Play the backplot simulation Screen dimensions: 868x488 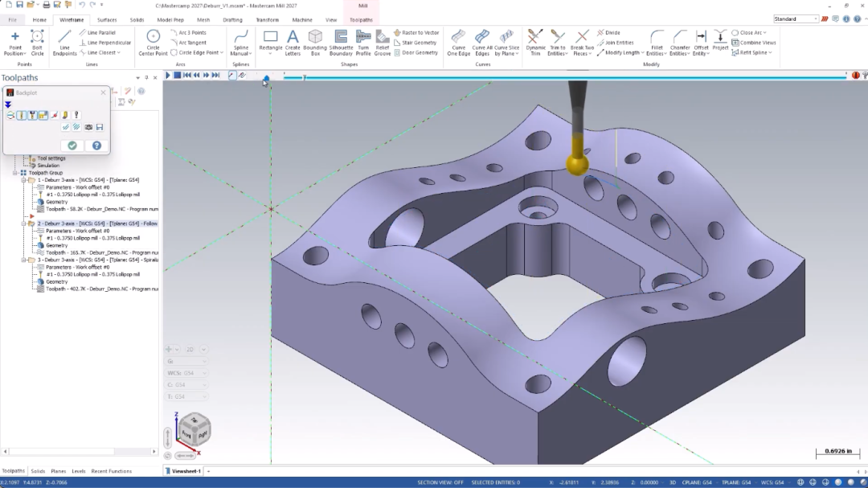168,76
